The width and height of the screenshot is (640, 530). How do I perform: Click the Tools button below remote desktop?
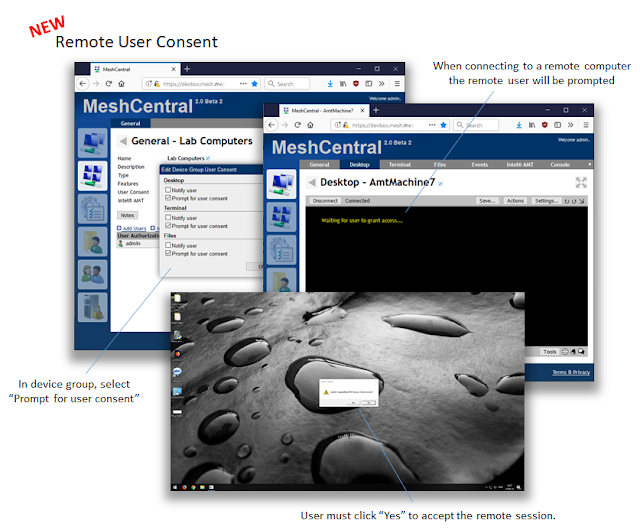pos(549,352)
